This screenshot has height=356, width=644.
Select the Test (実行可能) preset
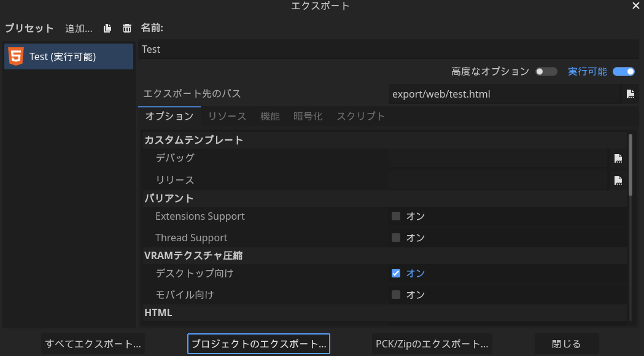(69, 56)
